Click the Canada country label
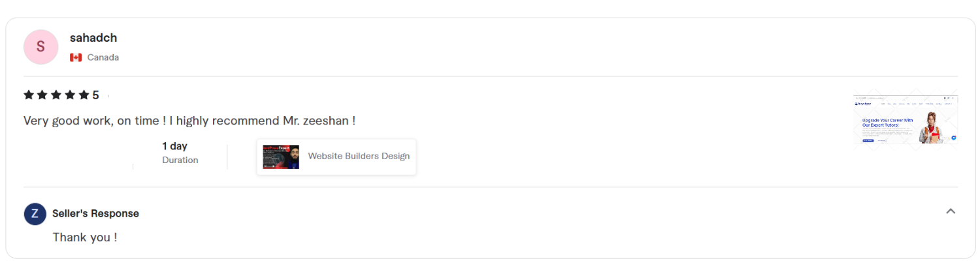This screenshot has height=274, width=980. (x=103, y=57)
